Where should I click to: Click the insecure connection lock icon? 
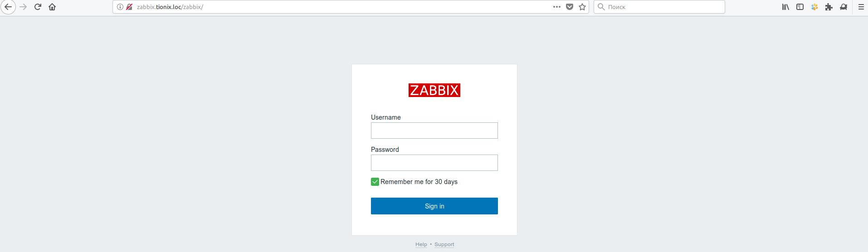coord(129,7)
